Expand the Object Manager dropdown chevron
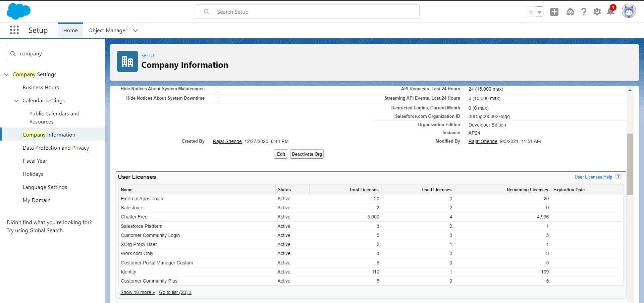The width and height of the screenshot is (644, 303). (x=136, y=31)
